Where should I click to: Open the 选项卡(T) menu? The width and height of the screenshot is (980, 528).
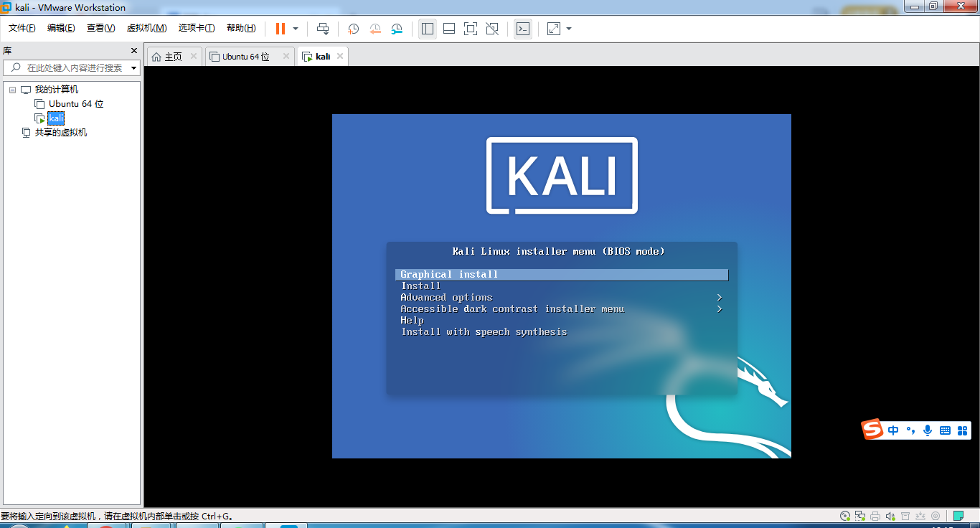pyautogui.click(x=197, y=28)
